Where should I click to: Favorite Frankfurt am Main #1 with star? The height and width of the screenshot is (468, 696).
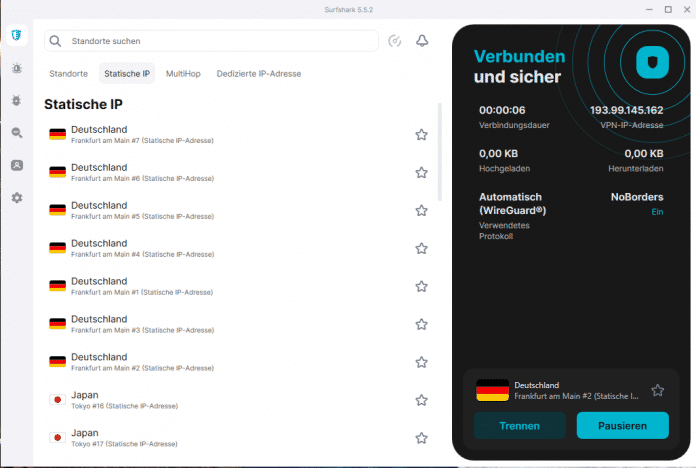click(421, 286)
